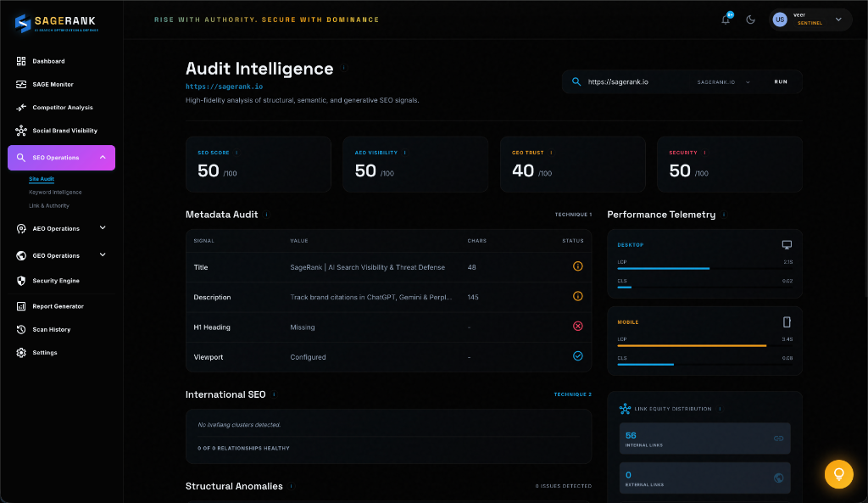Open the SAGERANK.IO domain dropdown

click(x=724, y=82)
